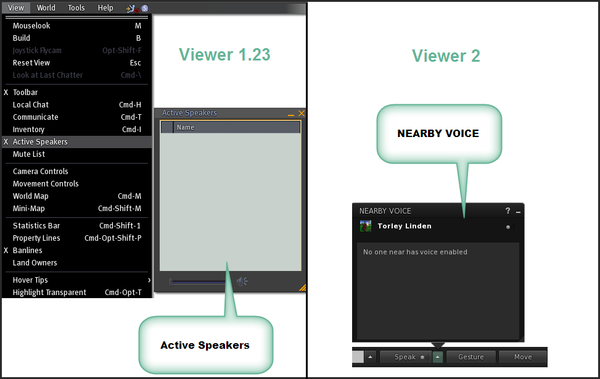Toggle Highlight Transparent option

pyautogui.click(x=77, y=292)
